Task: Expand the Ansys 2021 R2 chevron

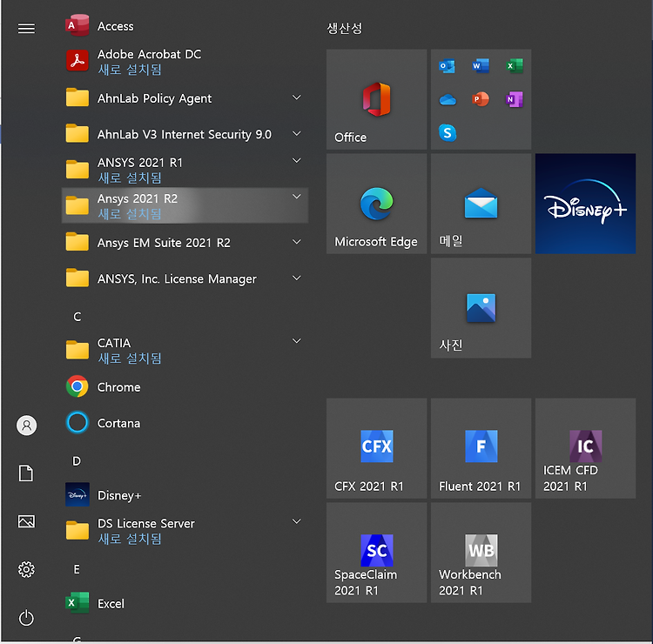Action: pos(297,197)
